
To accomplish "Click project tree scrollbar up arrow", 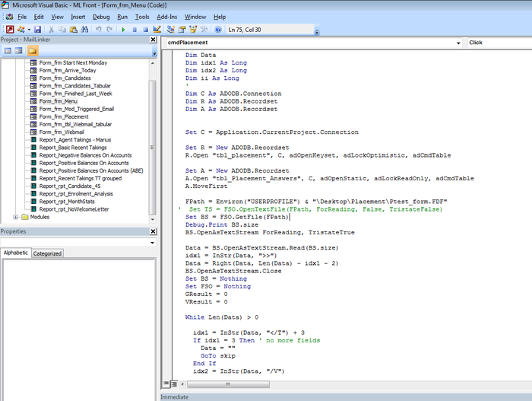I will pos(153,63).
